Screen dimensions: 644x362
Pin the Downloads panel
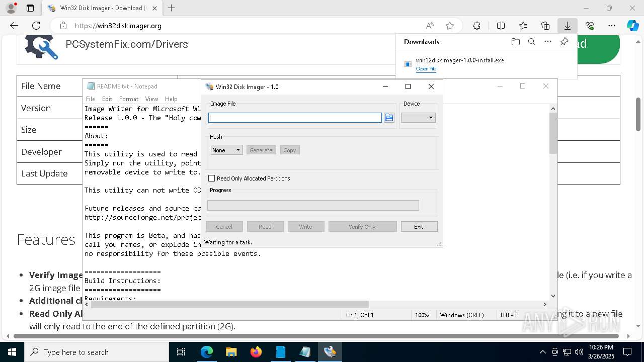pos(564,42)
